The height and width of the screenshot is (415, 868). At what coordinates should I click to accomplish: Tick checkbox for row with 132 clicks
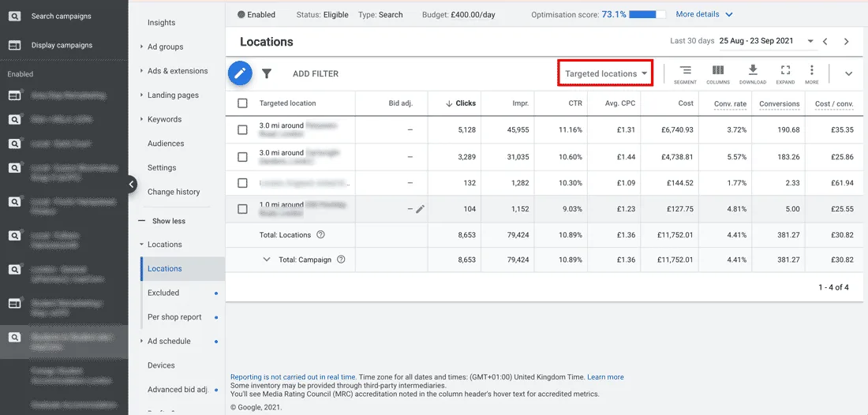242,182
